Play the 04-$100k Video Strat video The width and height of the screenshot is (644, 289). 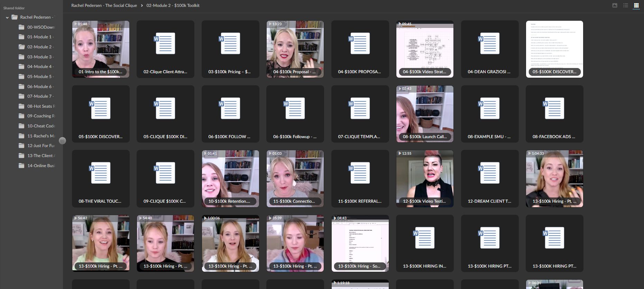[x=425, y=49]
